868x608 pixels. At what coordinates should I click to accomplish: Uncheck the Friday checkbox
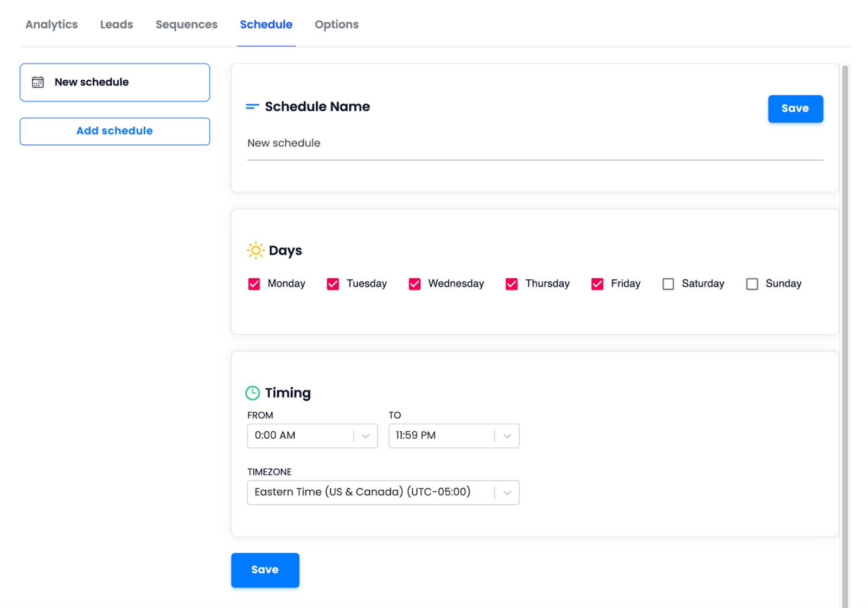point(597,284)
